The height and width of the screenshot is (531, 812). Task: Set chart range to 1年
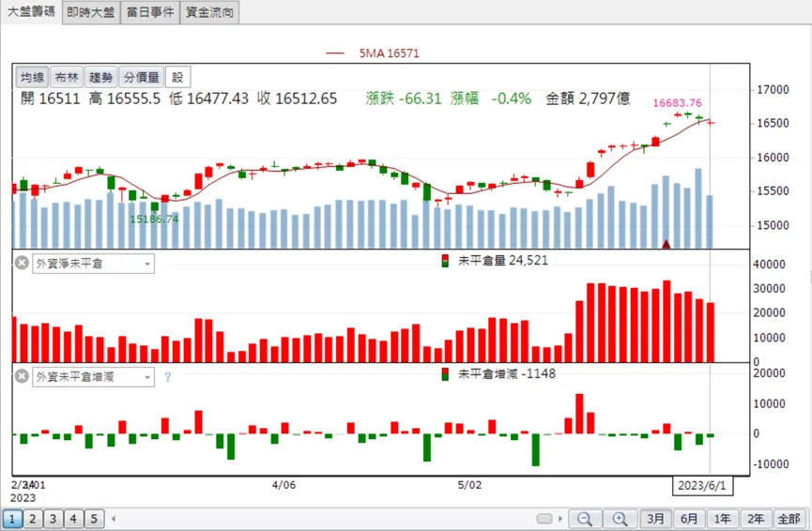point(723,519)
